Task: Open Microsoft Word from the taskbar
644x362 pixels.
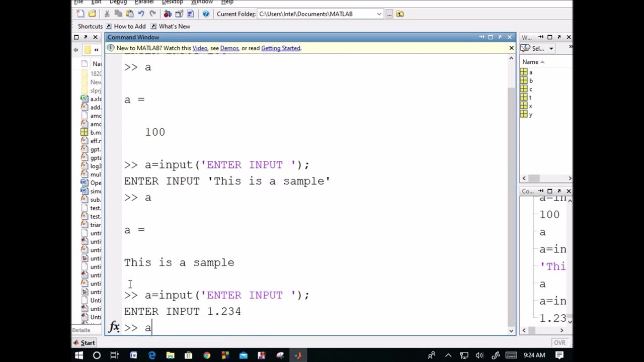Action: click(133, 355)
